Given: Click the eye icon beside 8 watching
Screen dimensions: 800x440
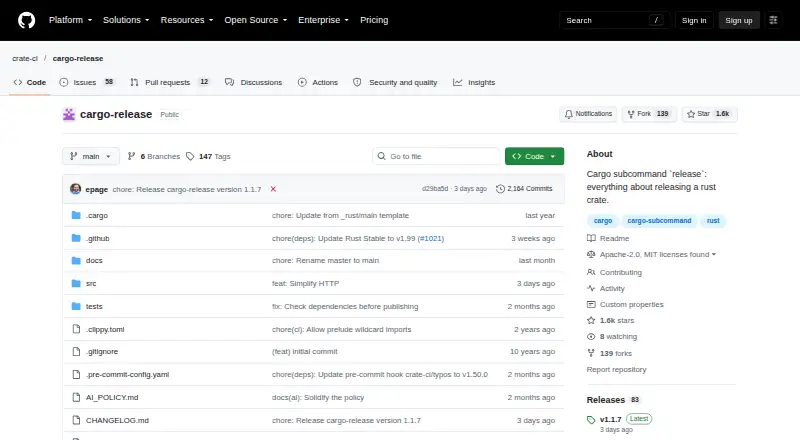Looking at the screenshot, I should coord(591,337).
